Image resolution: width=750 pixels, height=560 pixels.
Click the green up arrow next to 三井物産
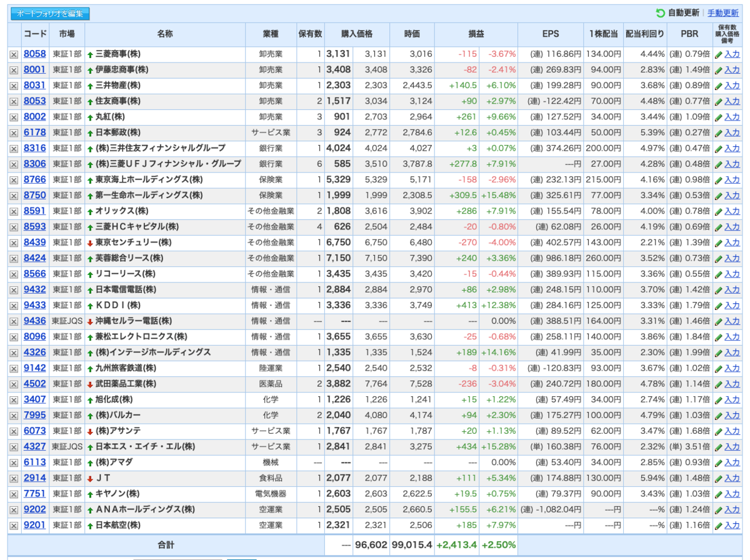[90, 86]
